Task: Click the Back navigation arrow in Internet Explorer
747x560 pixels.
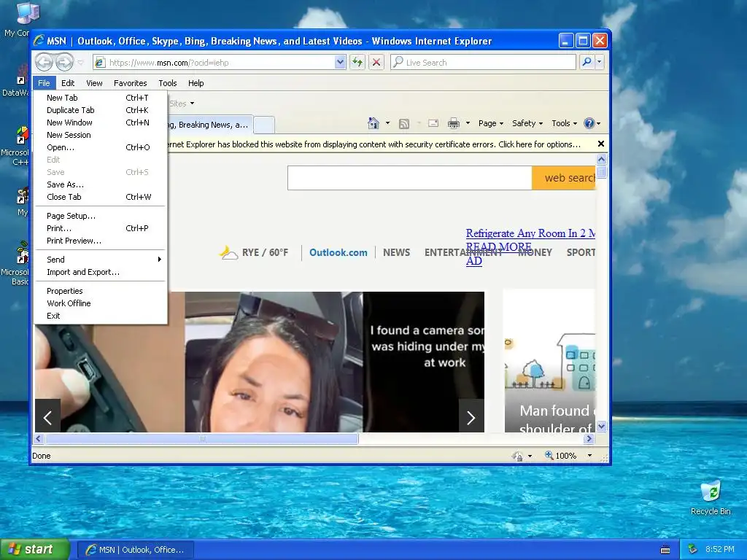Action: (44, 63)
